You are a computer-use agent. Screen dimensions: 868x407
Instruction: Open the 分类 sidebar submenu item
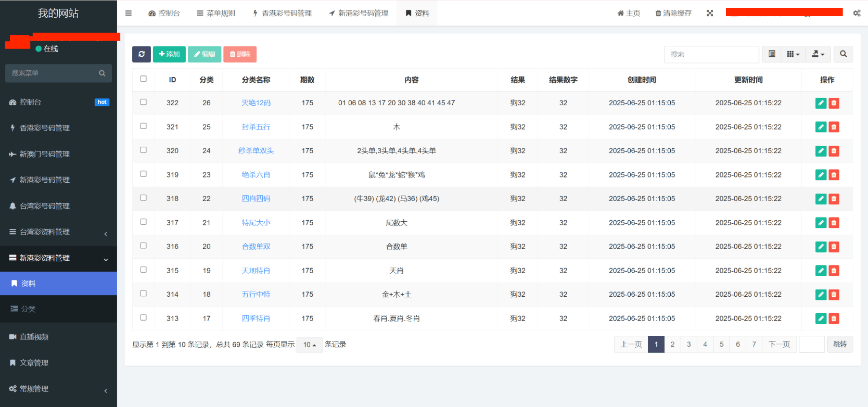[x=28, y=309]
